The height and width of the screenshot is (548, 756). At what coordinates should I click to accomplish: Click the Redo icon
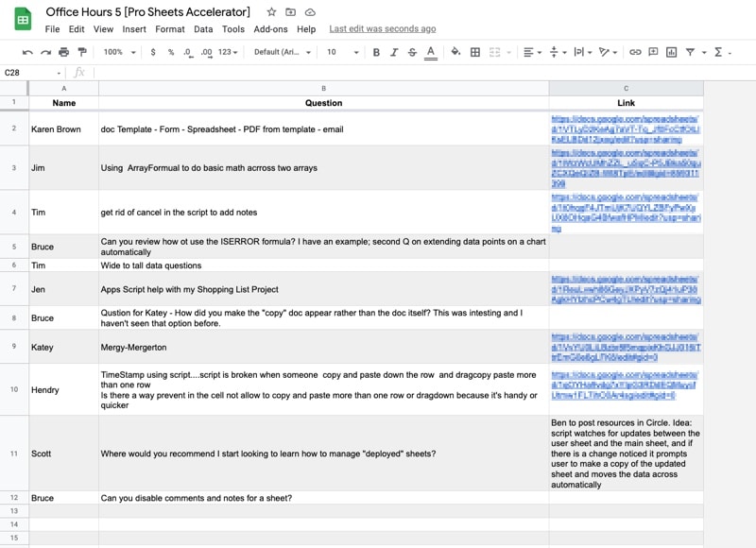[45, 52]
